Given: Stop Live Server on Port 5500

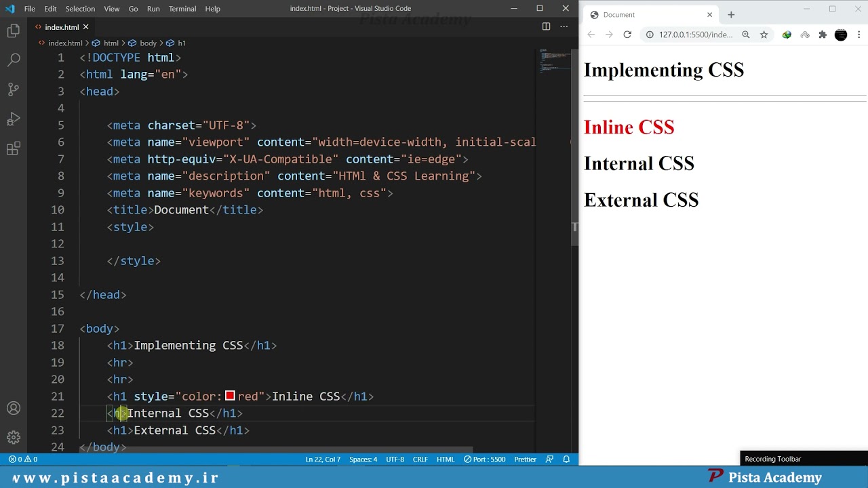Looking at the screenshot, I should click(x=485, y=460).
